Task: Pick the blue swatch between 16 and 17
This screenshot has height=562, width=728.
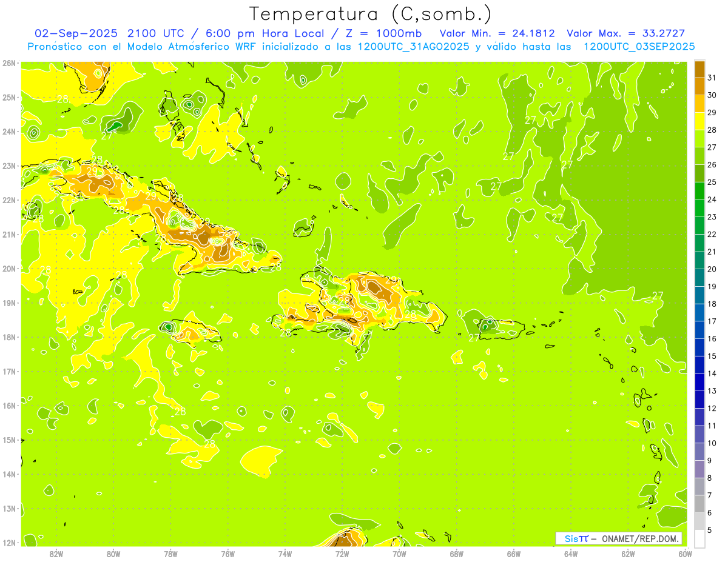Action: (x=699, y=330)
